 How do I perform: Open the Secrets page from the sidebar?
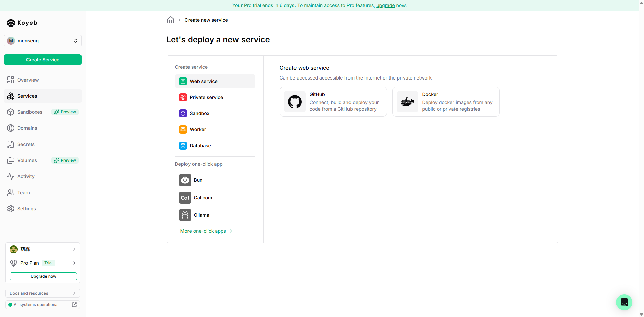[x=25, y=144]
